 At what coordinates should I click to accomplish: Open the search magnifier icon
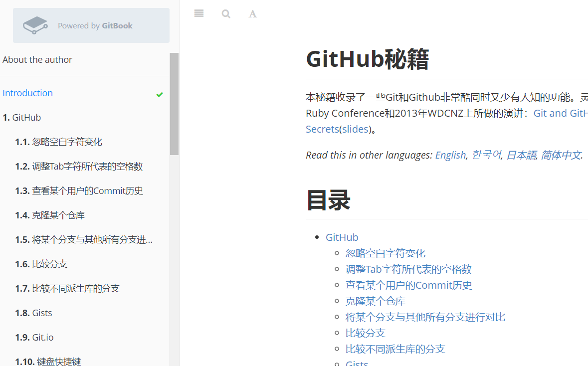coord(226,14)
